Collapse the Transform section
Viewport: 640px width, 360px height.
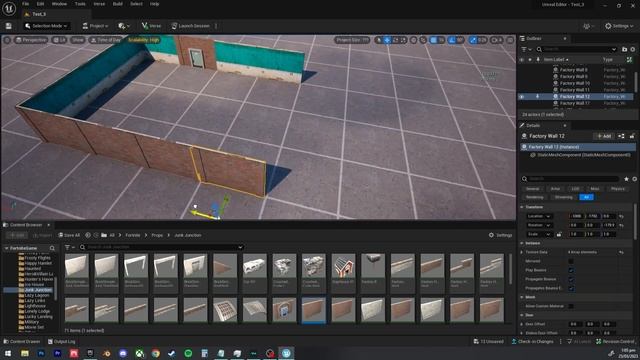pos(522,207)
